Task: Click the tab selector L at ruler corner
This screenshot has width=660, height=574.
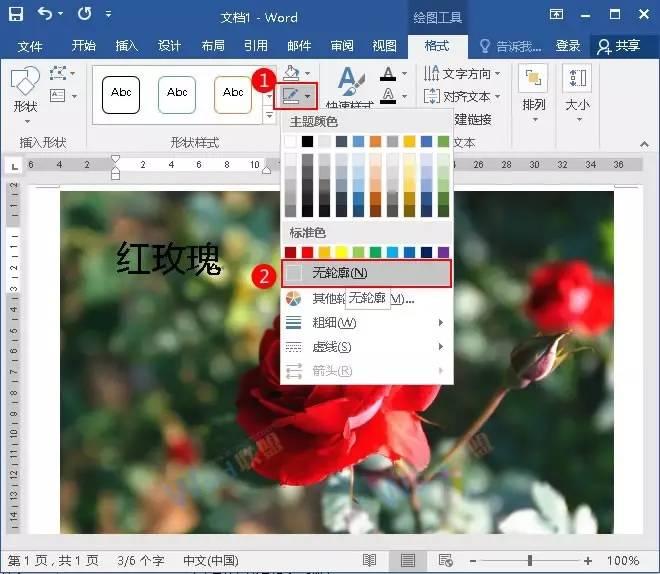Action: coord(14,166)
